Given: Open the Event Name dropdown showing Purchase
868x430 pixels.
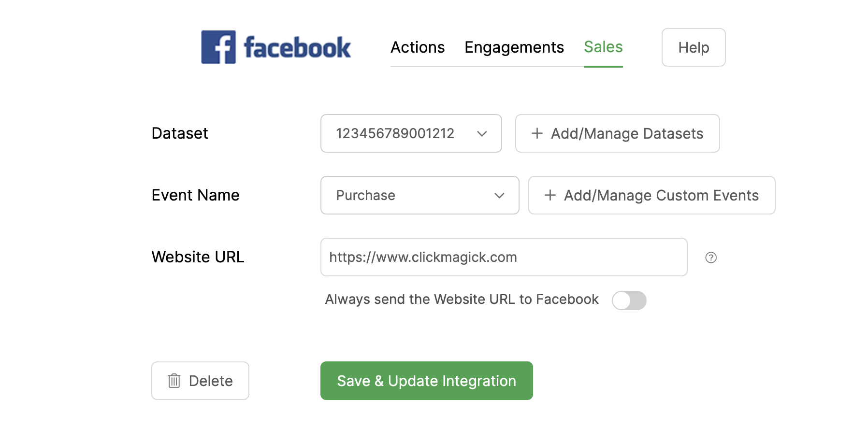Looking at the screenshot, I should click(x=419, y=195).
